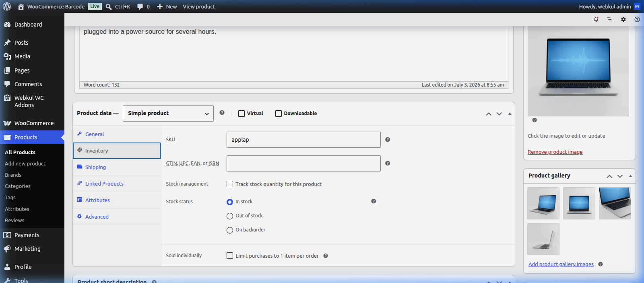Screen dimensions: 644x283
Task: Open the activity list icon in the top toolbar
Action: [610, 19]
